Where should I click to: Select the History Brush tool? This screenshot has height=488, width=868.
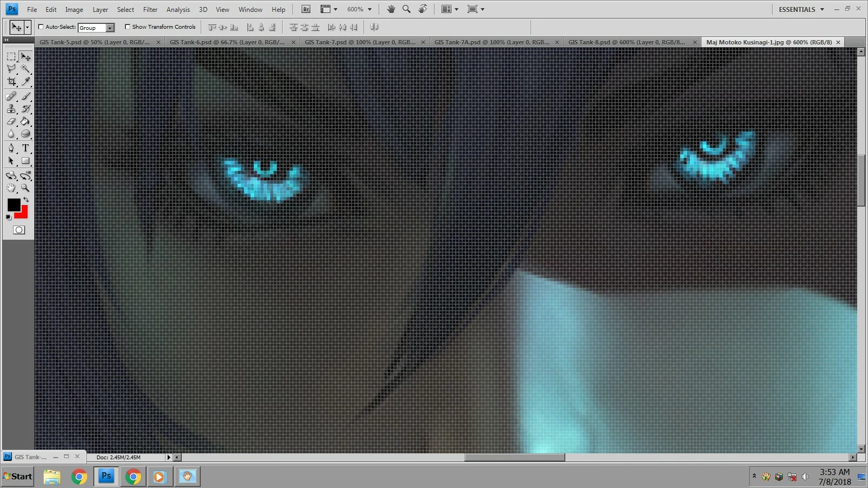25,109
